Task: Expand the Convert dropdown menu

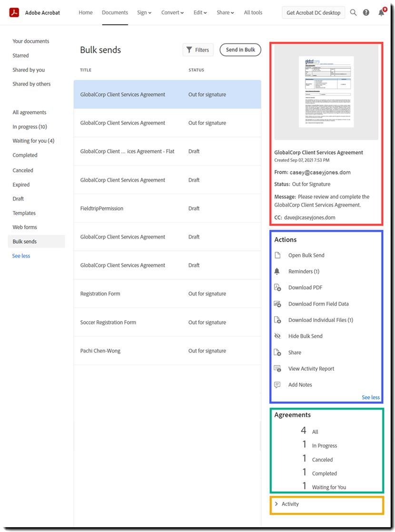Action: coord(172,12)
